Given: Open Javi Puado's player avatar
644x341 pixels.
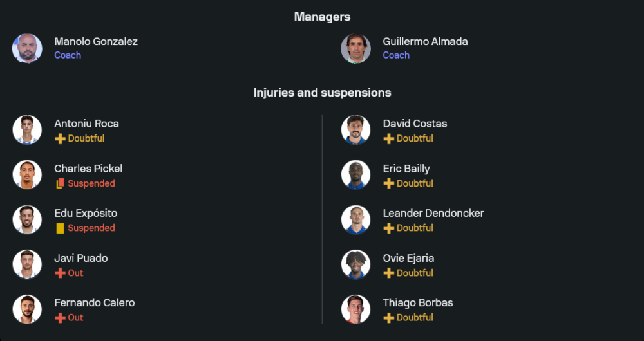Looking at the screenshot, I should click(27, 264).
